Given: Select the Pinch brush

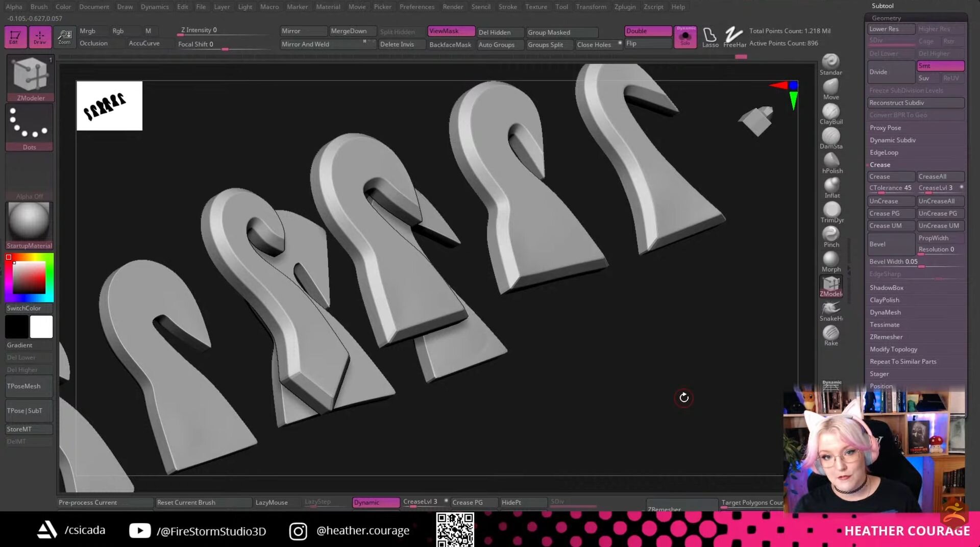Looking at the screenshot, I should (x=831, y=236).
